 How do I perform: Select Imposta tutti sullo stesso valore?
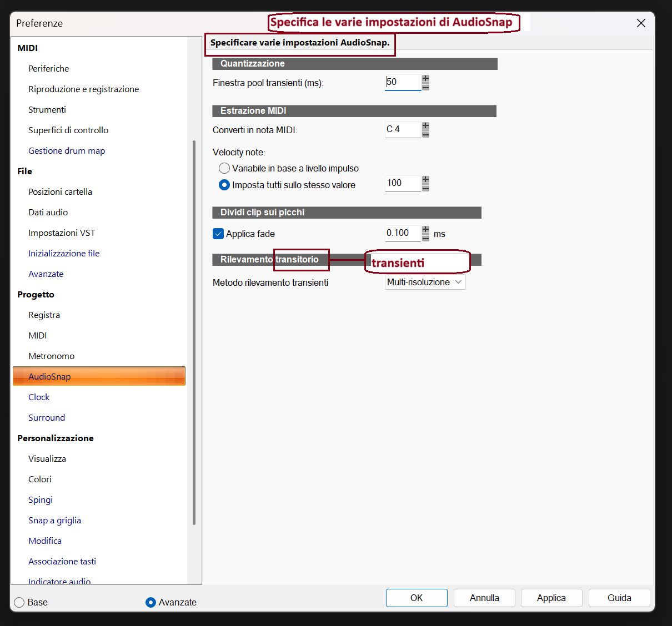pyautogui.click(x=224, y=185)
